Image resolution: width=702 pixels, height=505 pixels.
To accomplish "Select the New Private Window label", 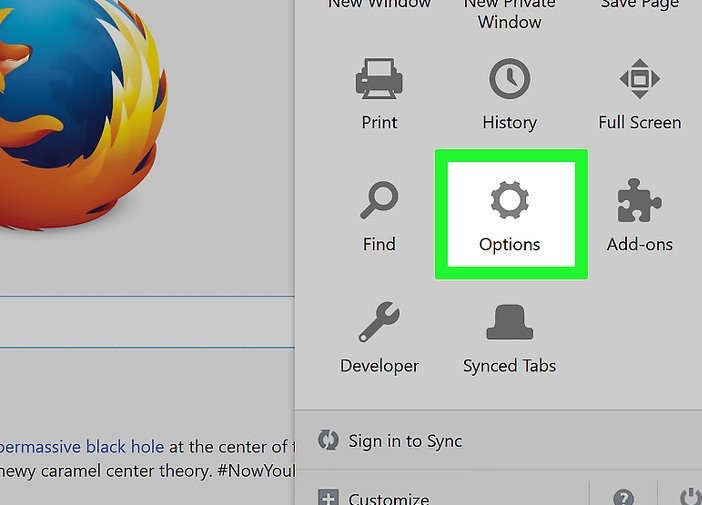I will click(509, 12).
